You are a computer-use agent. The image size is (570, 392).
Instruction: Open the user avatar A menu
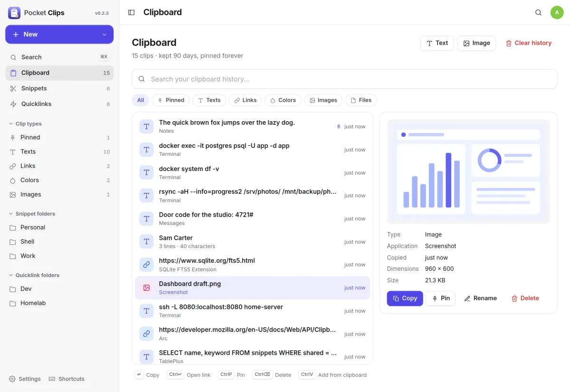coord(557,12)
